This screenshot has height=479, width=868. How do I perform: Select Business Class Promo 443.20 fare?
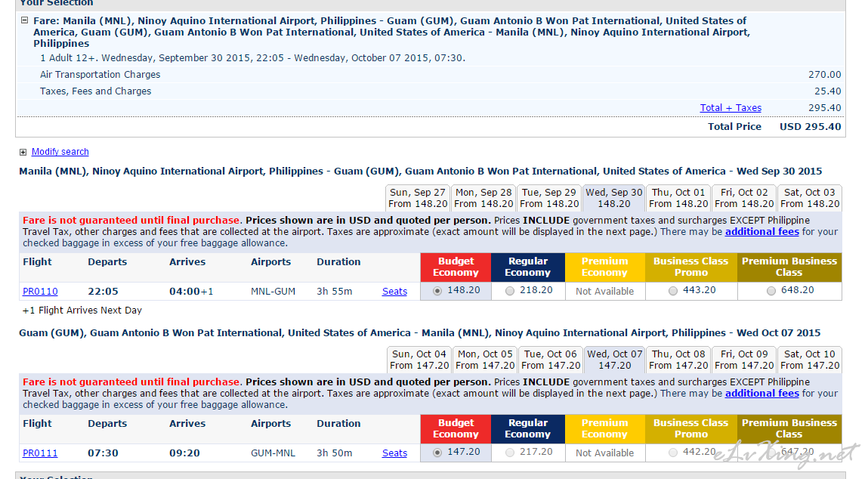(673, 291)
